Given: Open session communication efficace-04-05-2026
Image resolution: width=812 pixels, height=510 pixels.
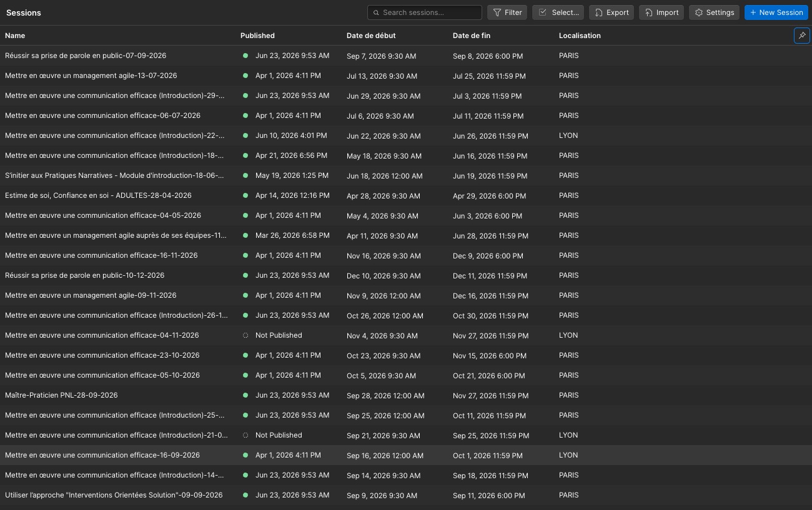Looking at the screenshot, I should pos(103,215).
